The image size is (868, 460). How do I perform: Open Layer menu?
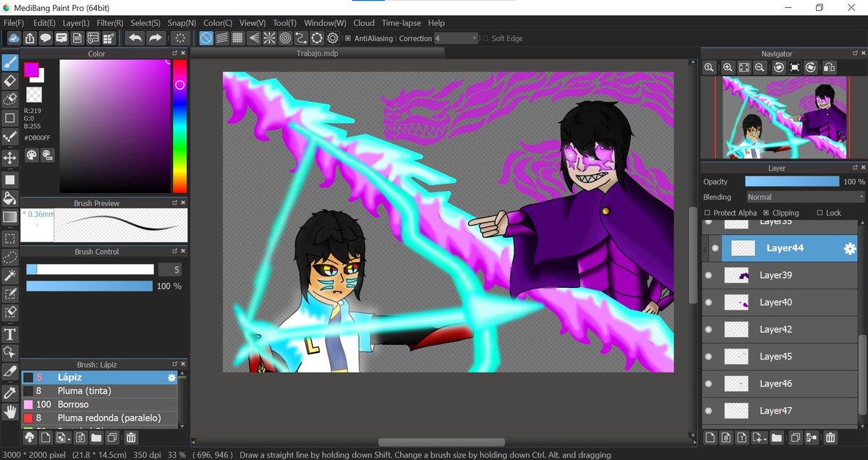pos(76,23)
